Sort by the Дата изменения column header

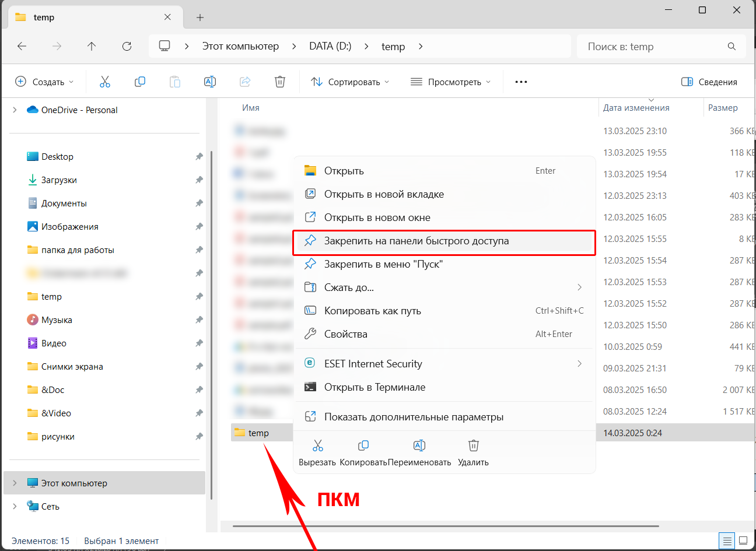(x=636, y=108)
